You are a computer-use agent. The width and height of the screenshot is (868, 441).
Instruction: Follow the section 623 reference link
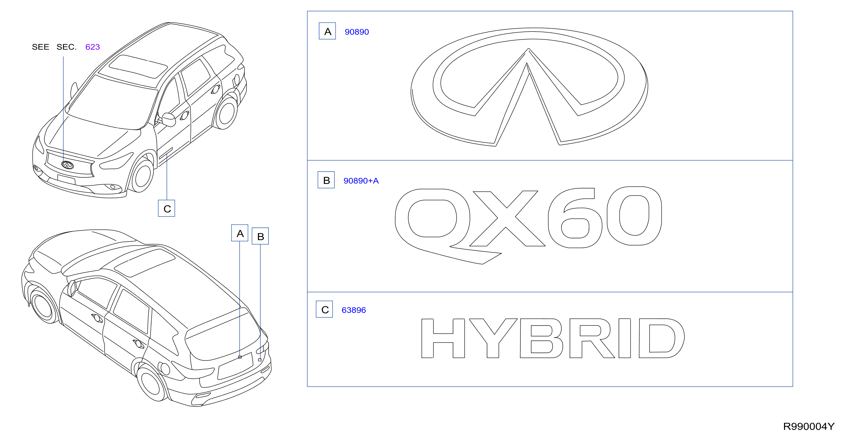93,47
